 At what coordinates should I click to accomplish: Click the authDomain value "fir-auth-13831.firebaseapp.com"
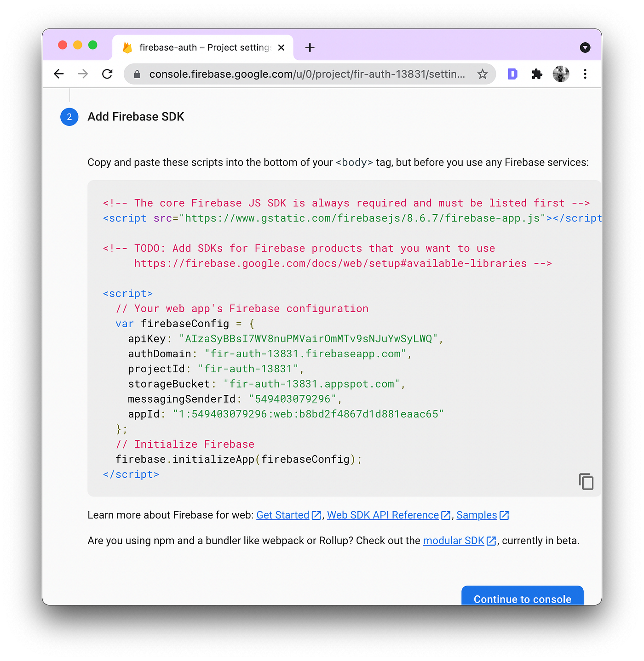305,354
